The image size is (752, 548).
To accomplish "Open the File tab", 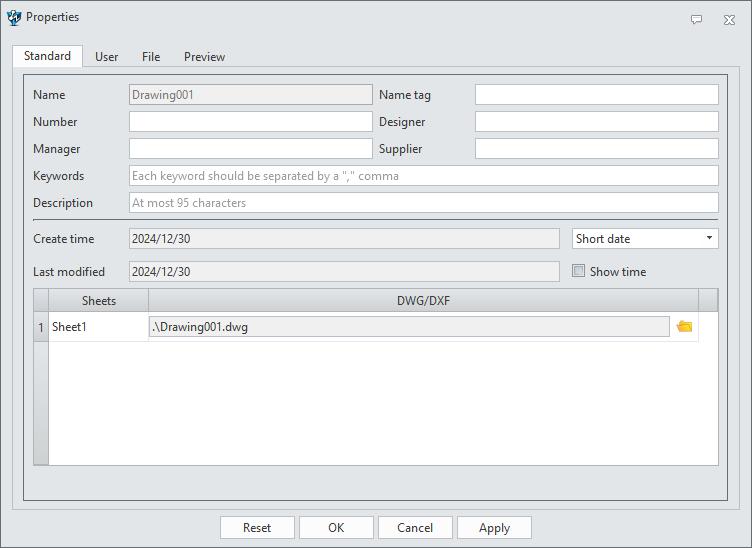I will tap(151, 57).
